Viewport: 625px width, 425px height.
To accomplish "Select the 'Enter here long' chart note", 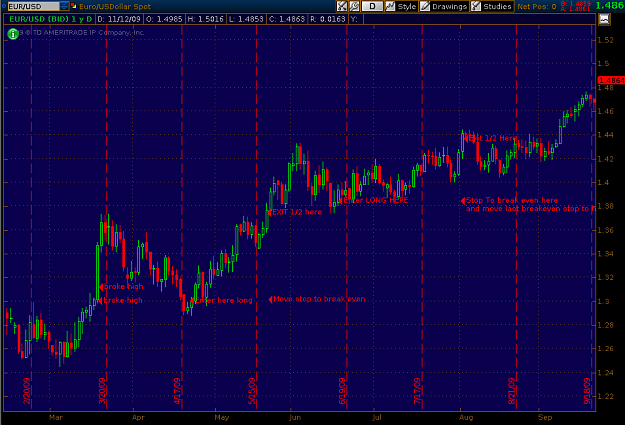I will pos(224,300).
